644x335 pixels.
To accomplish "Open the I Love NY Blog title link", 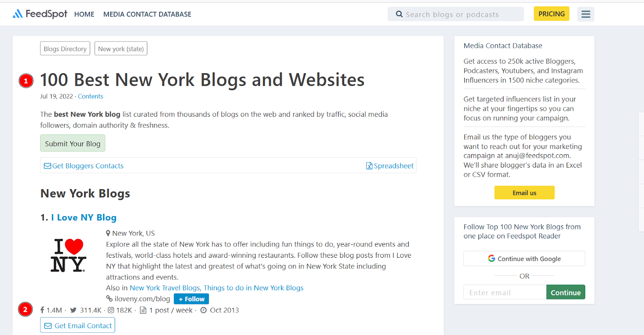I will (84, 217).
